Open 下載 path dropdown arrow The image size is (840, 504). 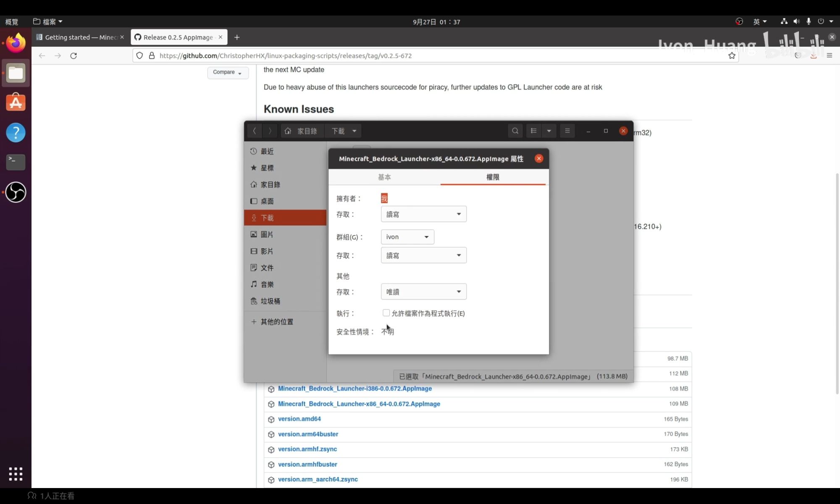(x=354, y=131)
